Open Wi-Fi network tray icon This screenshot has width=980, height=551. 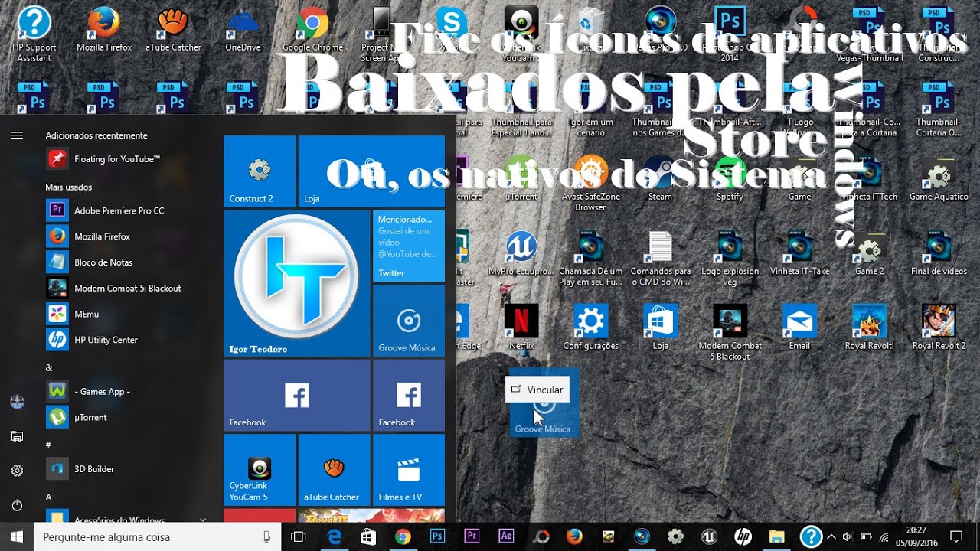[x=884, y=537]
